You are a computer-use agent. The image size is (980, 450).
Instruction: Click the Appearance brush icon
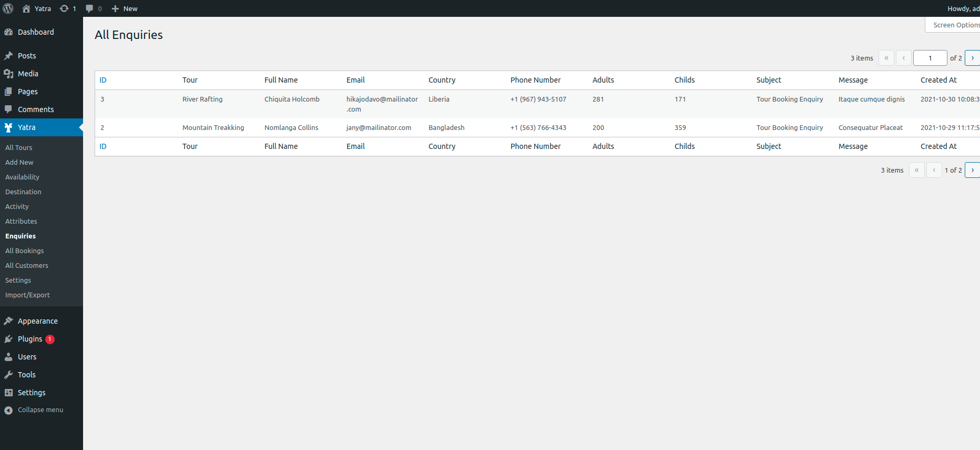click(8, 321)
